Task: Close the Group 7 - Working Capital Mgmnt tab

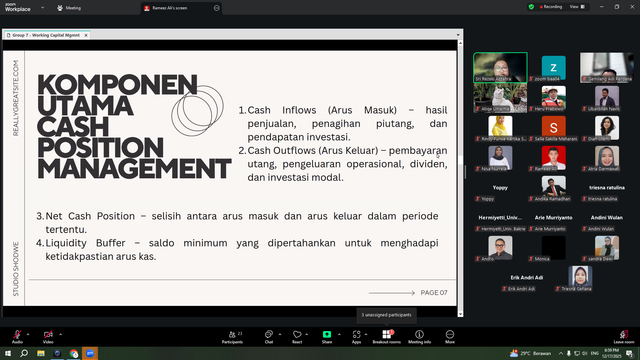Action: (x=86, y=35)
